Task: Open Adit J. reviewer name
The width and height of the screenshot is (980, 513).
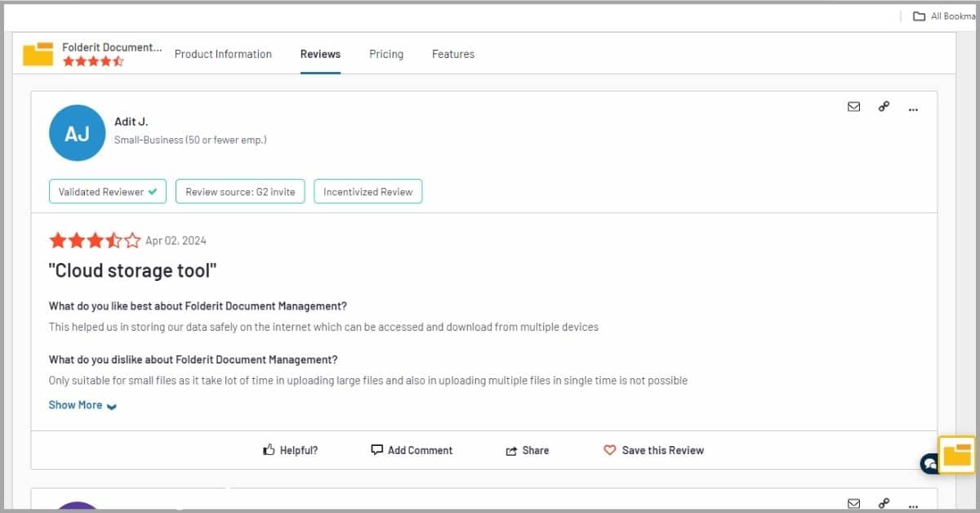Action: click(131, 122)
